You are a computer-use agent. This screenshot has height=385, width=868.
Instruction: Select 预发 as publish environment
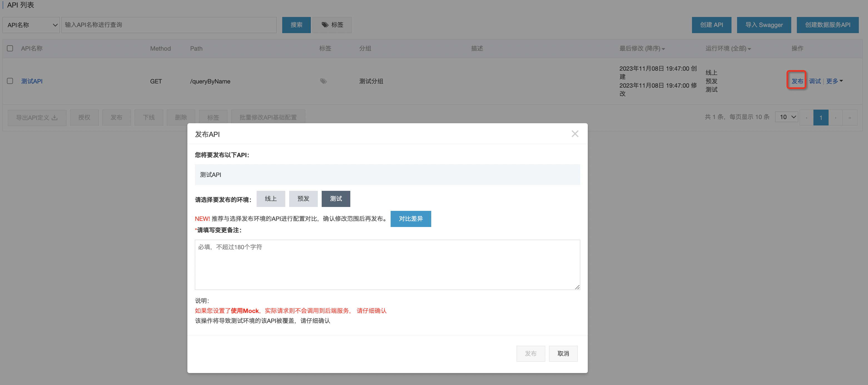pos(303,199)
